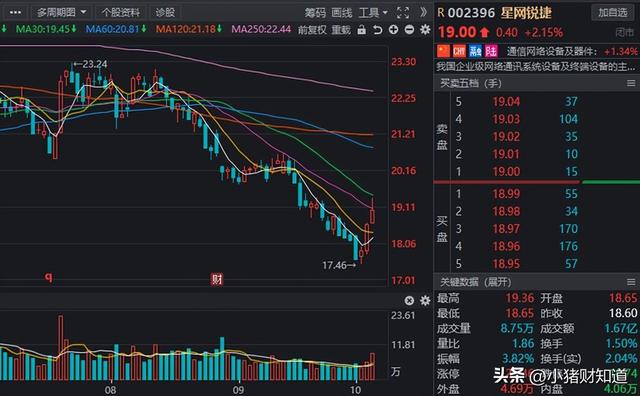Viewport: 640px width, 396px height.
Task: Click the double chevron collapse panel icon
Action: [x=424, y=13]
